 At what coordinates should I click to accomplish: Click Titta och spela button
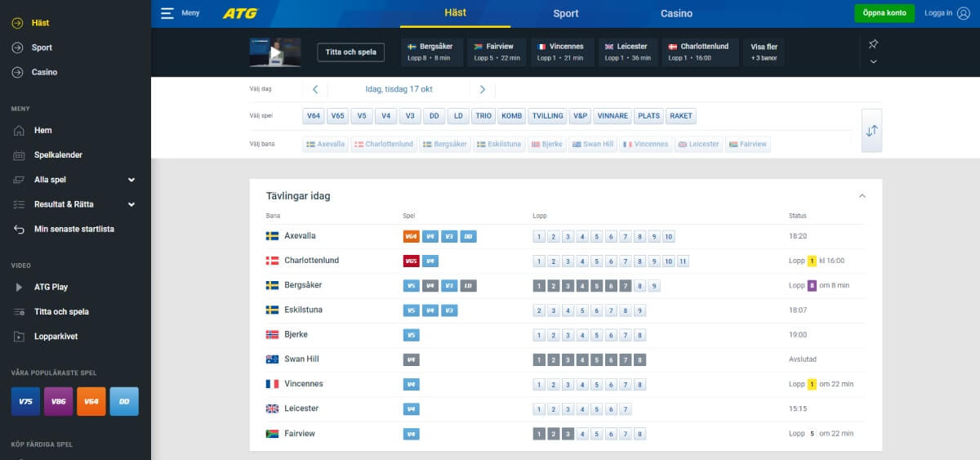tap(351, 52)
